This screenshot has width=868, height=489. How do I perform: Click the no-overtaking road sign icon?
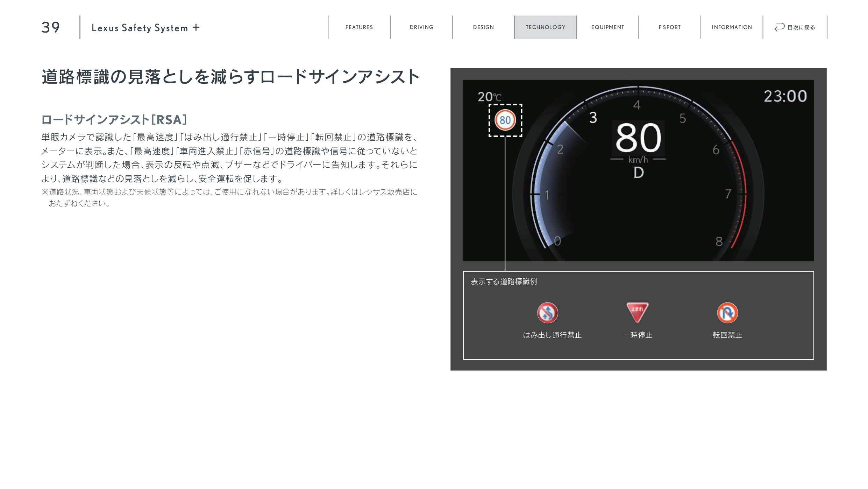click(547, 313)
